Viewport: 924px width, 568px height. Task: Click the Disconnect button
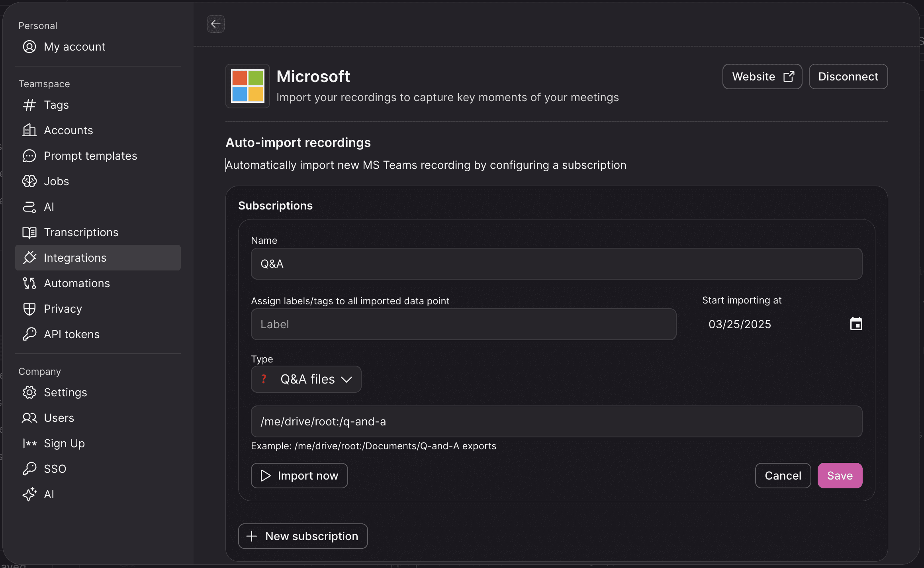pos(848,76)
